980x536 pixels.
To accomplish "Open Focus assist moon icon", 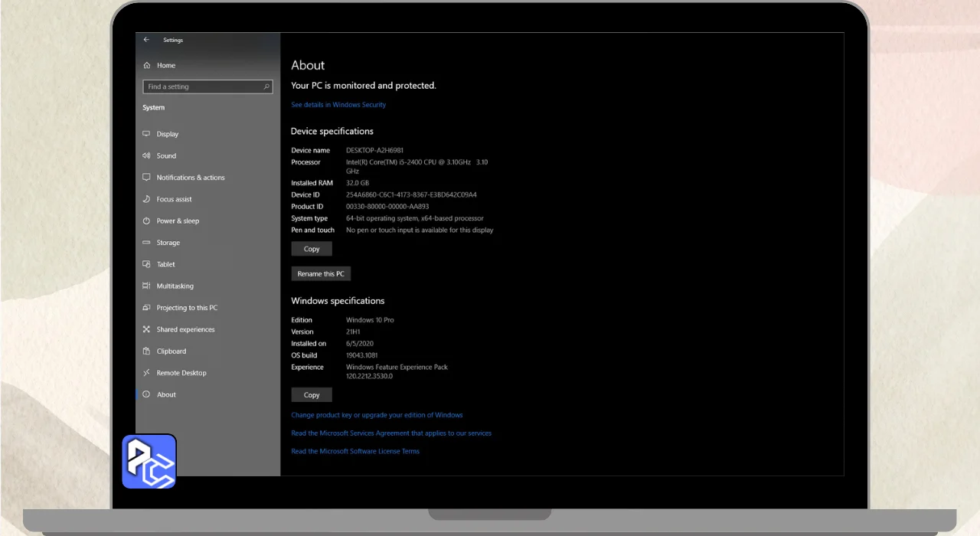I will [146, 199].
